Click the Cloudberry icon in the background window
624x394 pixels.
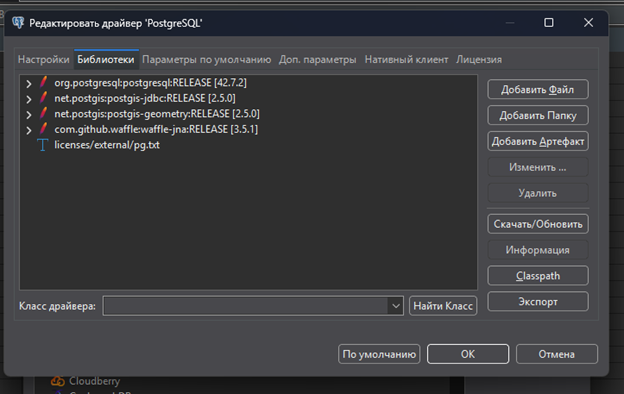coord(58,381)
